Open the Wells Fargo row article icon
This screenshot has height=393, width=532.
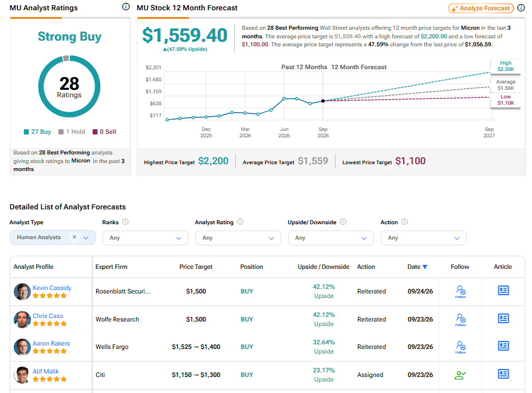[x=503, y=346]
